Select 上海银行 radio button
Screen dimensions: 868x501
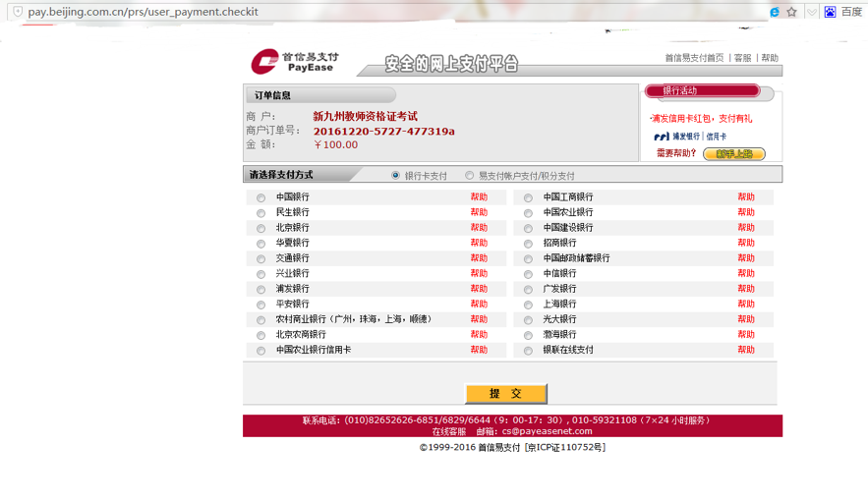528,305
